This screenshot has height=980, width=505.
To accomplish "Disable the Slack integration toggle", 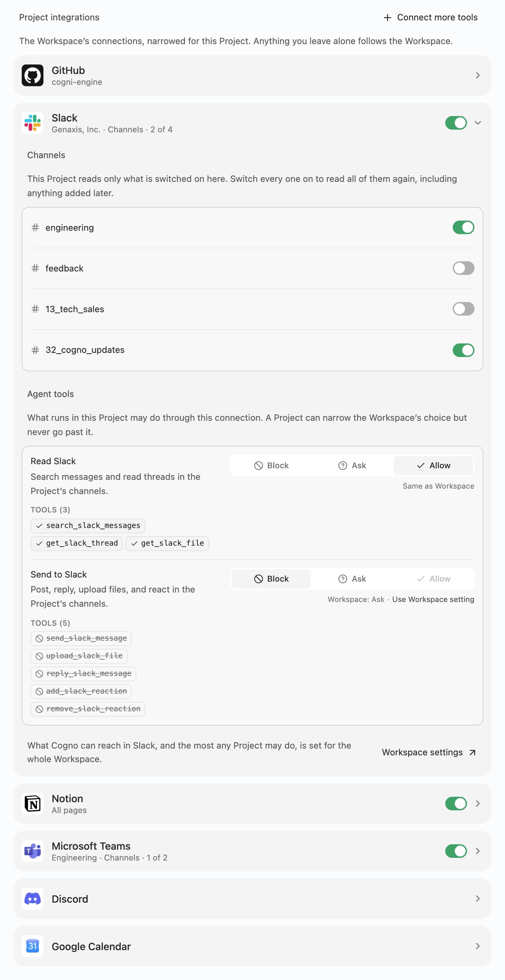I will 456,123.
